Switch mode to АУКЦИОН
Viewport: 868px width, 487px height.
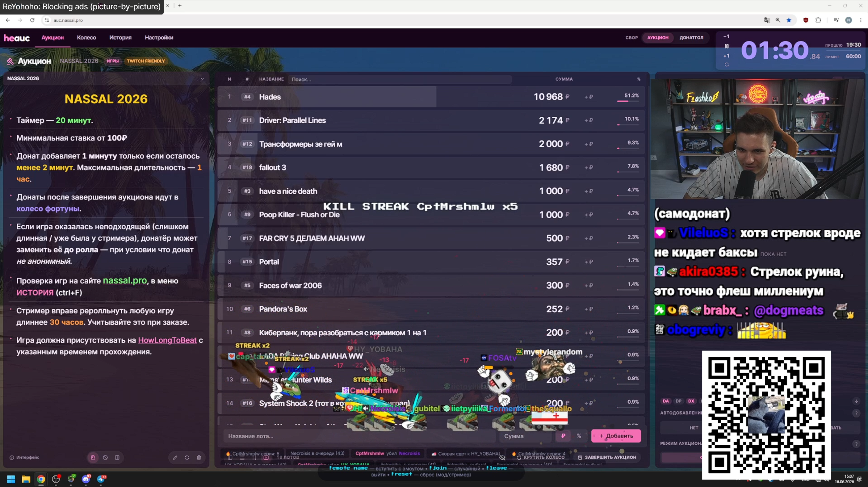tap(657, 38)
